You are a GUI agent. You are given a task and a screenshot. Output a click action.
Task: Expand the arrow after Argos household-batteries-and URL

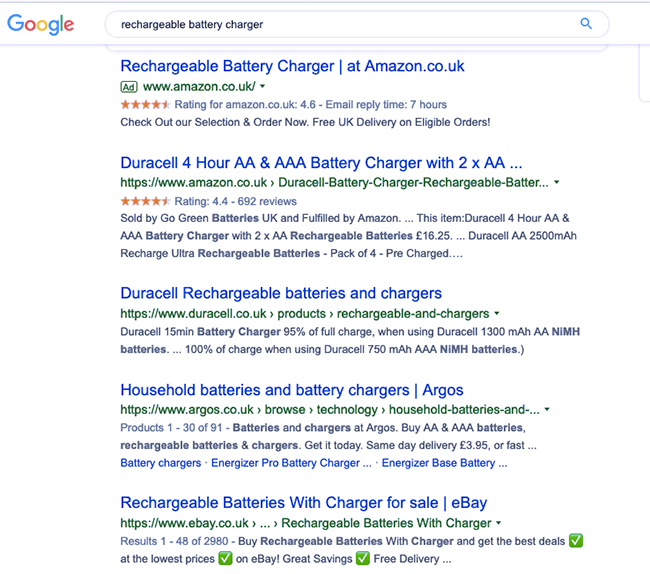click(x=547, y=409)
